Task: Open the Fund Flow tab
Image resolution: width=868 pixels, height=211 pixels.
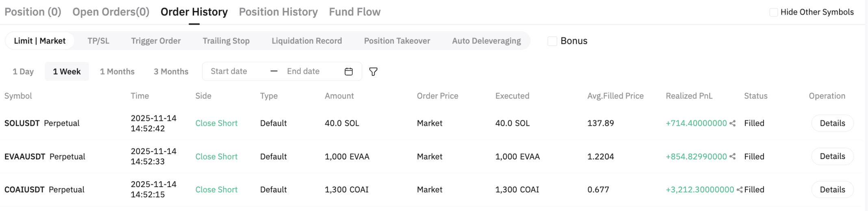Action: pyautogui.click(x=355, y=12)
